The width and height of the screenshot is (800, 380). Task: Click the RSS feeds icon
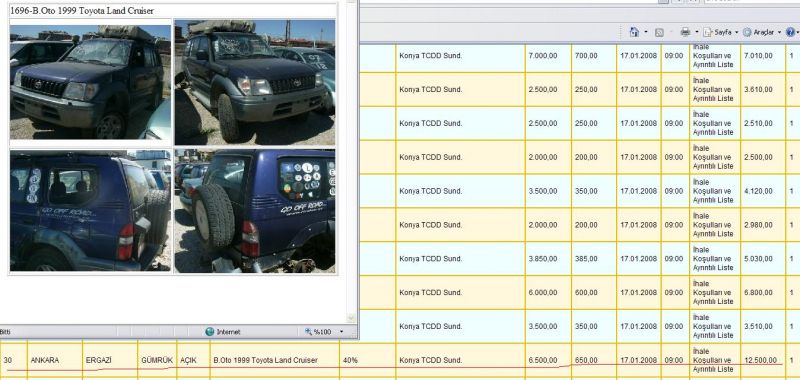659,32
